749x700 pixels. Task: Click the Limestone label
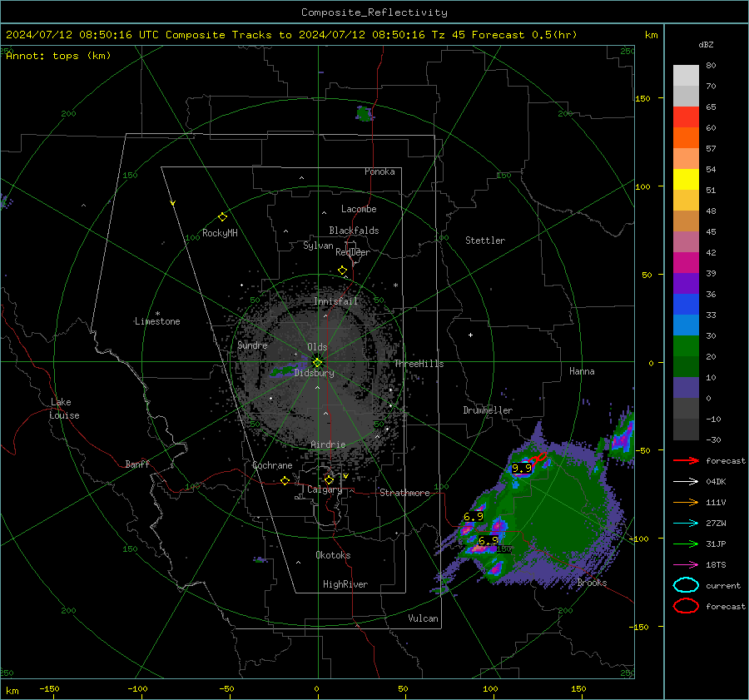(157, 321)
